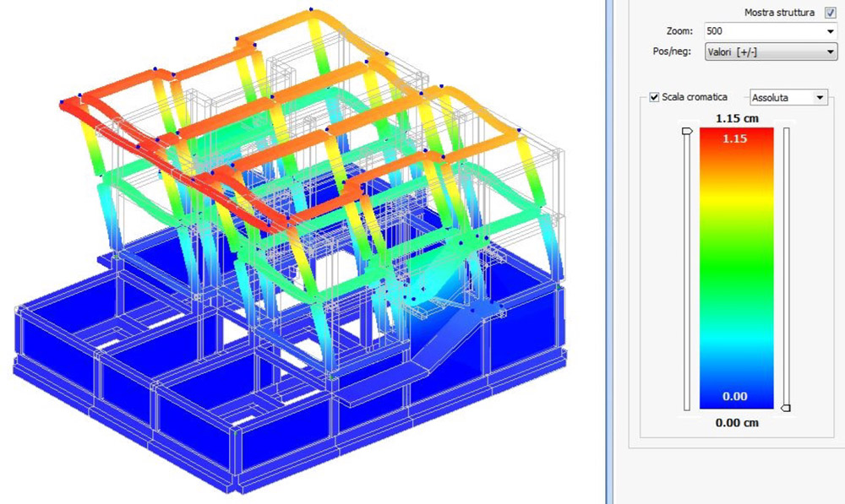This screenshot has height=504, width=845.
Task: Click the rainbow color scale bar
Action: click(x=736, y=268)
